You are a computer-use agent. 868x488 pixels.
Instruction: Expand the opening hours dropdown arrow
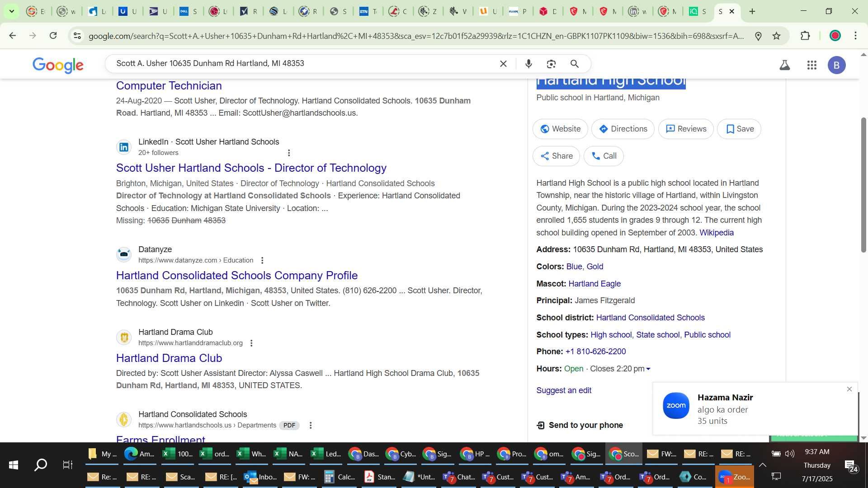tap(648, 369)
